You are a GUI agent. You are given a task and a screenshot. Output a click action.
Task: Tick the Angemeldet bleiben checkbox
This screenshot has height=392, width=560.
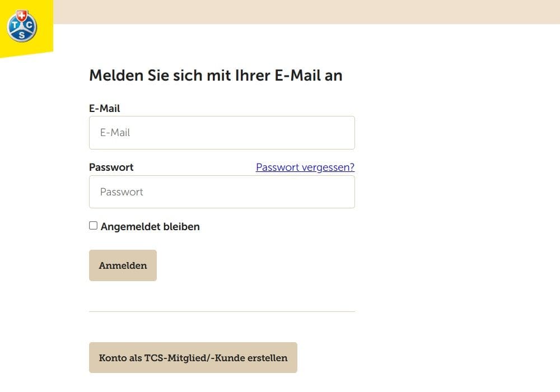93,225
